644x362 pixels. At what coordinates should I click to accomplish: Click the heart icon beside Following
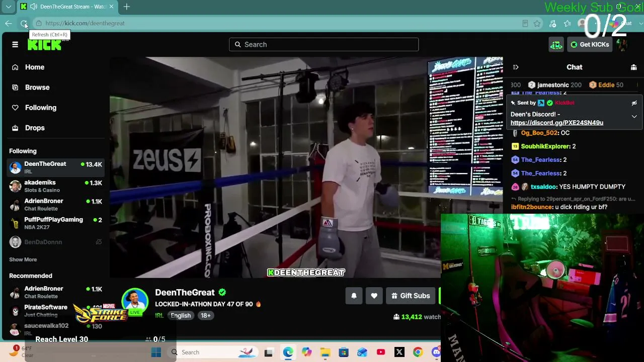pyautogui.click(x=15, y=108)
